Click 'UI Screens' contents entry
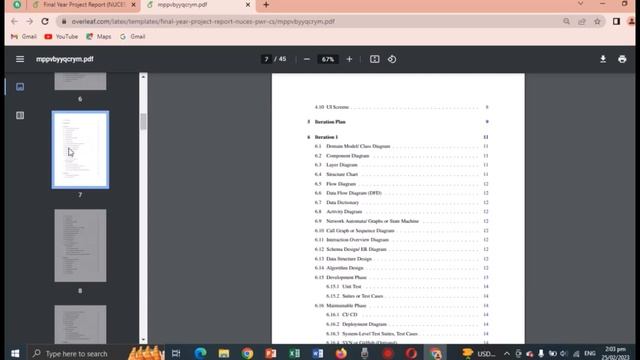This screenshot has width=640, height=360. pyautogui.click(x=337, y=107)
